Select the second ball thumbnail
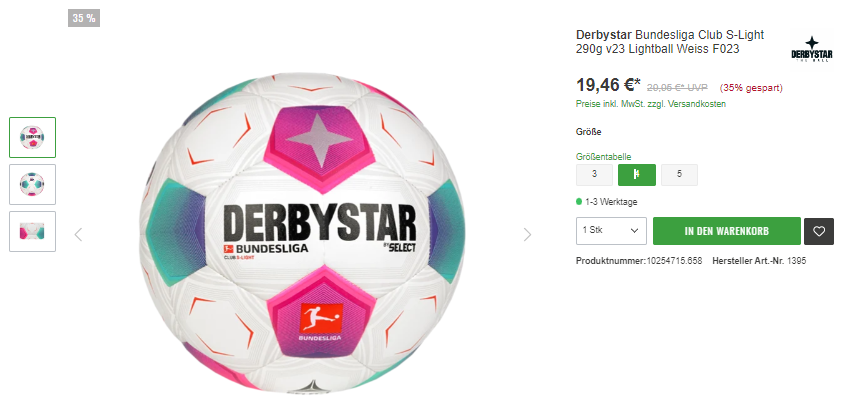 (32, 185)
